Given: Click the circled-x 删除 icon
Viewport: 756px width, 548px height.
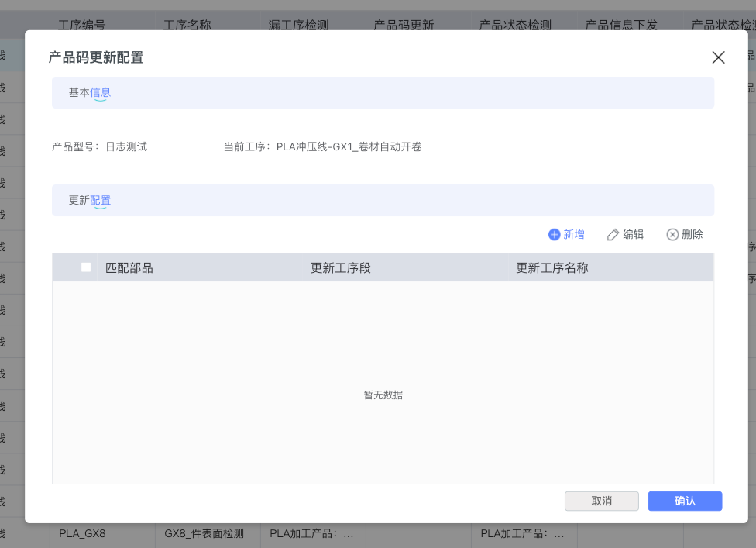Looking at the screenshot, I should [x=672, y=235].
